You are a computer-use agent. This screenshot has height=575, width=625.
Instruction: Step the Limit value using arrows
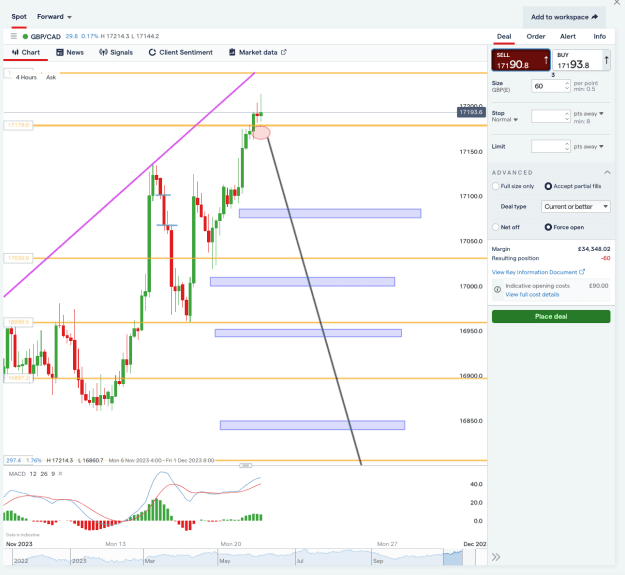click(567, 146)
